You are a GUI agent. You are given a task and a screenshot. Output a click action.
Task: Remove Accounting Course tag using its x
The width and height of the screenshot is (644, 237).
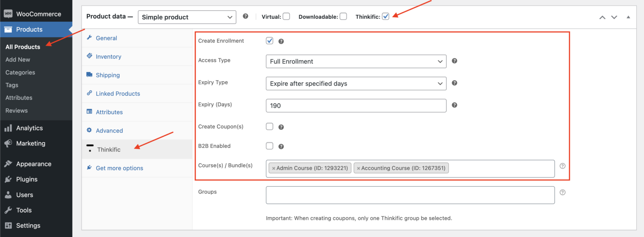pyautogui.click(x=358, y=168)
